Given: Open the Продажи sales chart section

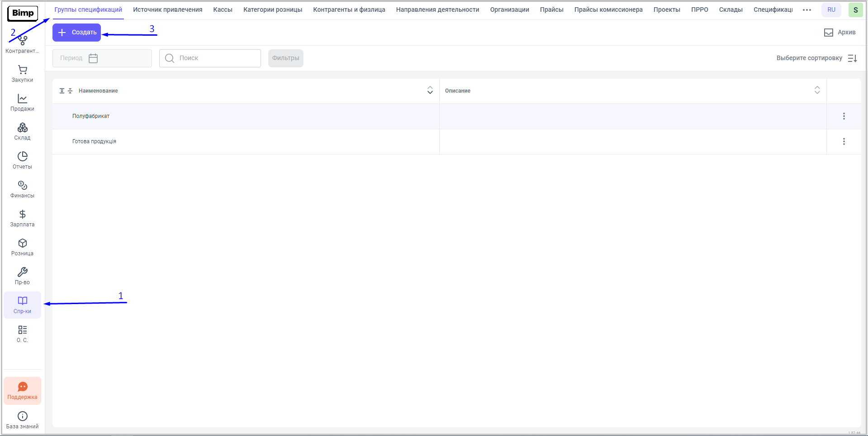Looking at the screenshot, I should coord(22,103).
